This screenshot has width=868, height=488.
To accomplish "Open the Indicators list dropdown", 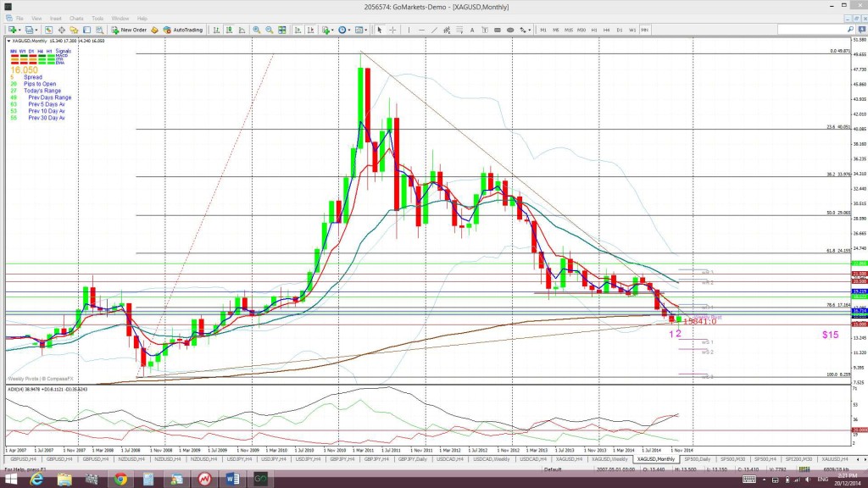I will (x=328, y=30).
